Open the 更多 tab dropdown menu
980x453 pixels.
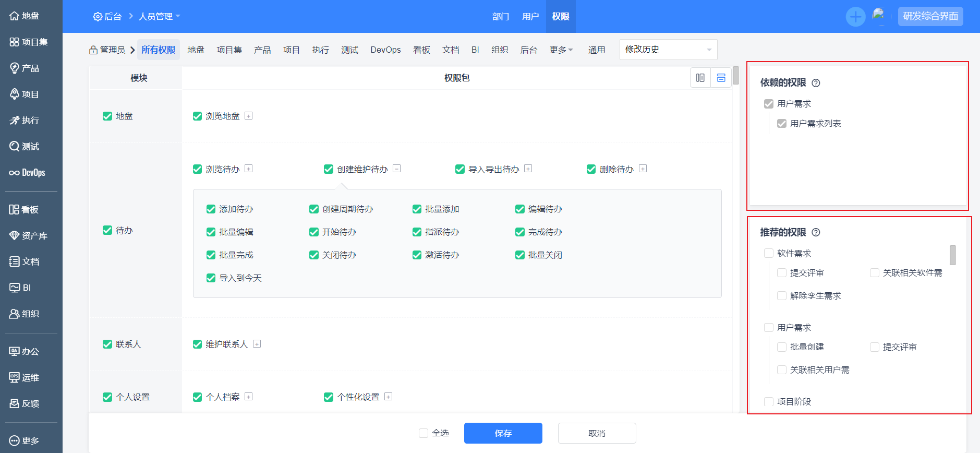[x=561, y=50]
